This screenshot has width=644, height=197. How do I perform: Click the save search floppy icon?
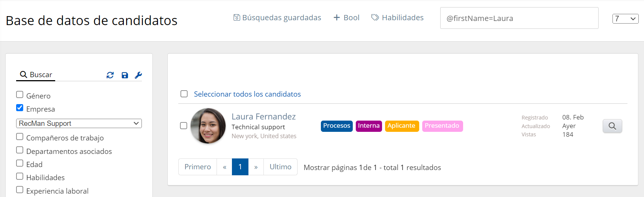pyautogui.click(x=125, y=75)
